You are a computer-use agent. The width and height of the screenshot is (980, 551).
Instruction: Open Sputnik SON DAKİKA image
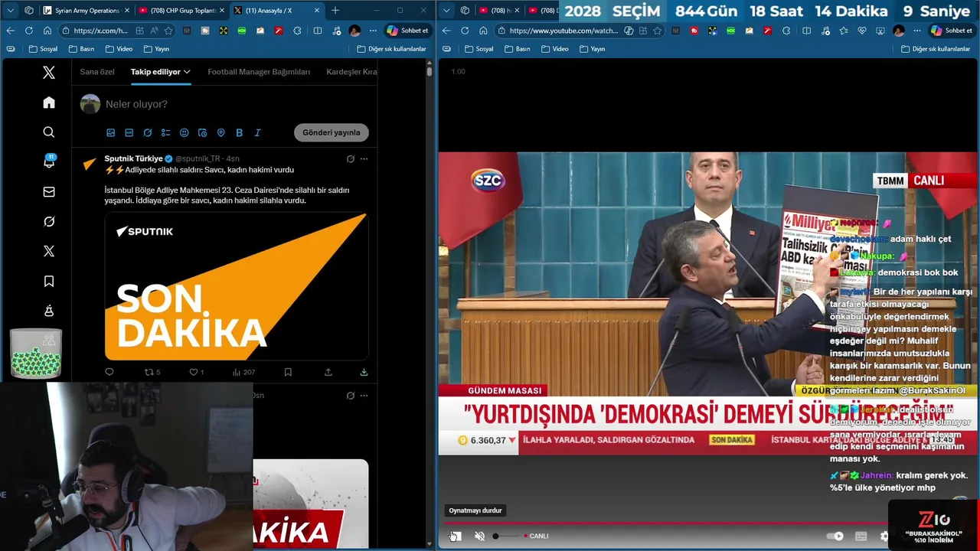pyautogui.click(x=237, y=286)
